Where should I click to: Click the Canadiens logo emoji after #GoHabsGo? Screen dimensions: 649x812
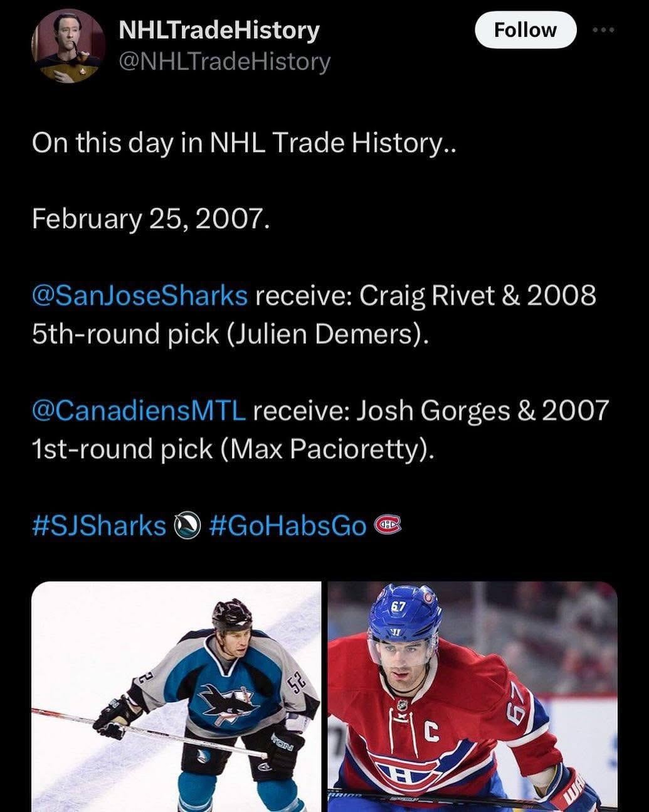click(x=387, y=525)
